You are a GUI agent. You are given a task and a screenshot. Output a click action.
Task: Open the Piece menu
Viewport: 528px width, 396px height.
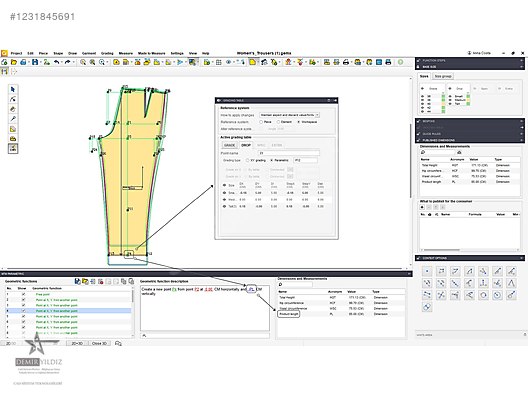click(x=43, y=53)
